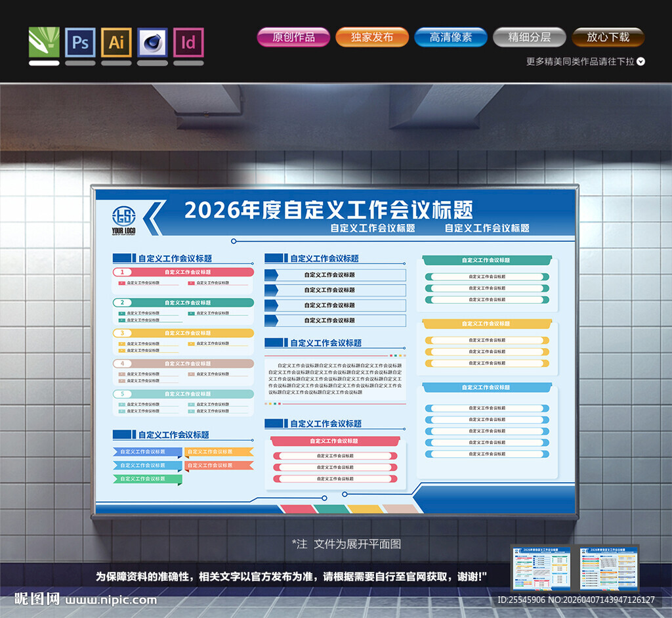Viewport: 672px width, 618px height.
Task: Click the light blue header tab in right column
Action: (487, 387)
